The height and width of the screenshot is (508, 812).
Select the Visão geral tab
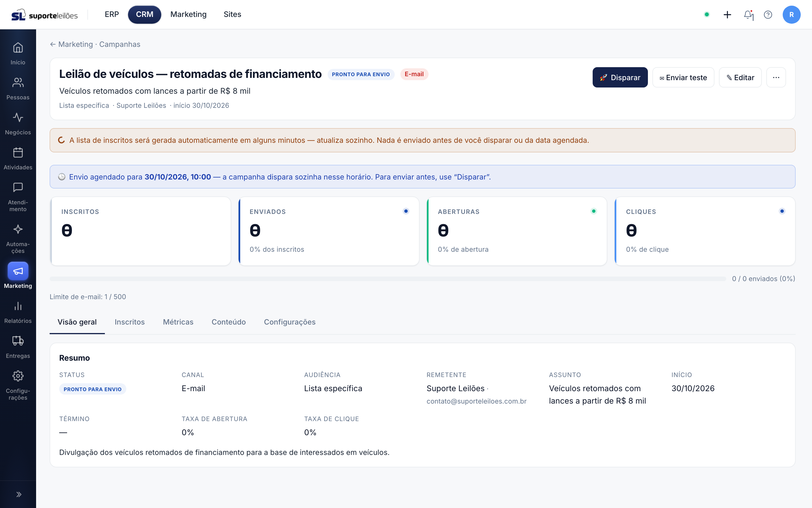[77, 322]
